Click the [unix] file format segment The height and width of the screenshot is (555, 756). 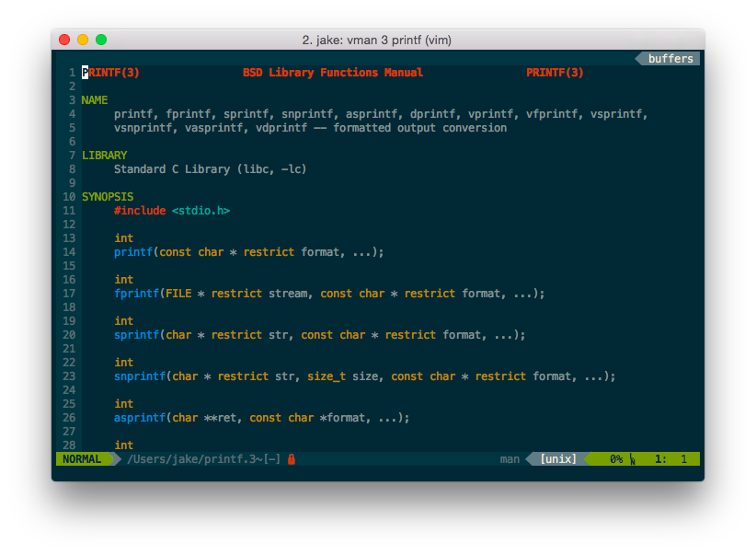pos(558,459)
